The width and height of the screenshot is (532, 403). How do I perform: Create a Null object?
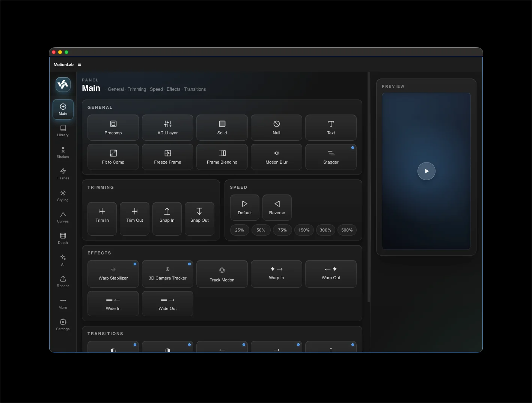point(276,128)
